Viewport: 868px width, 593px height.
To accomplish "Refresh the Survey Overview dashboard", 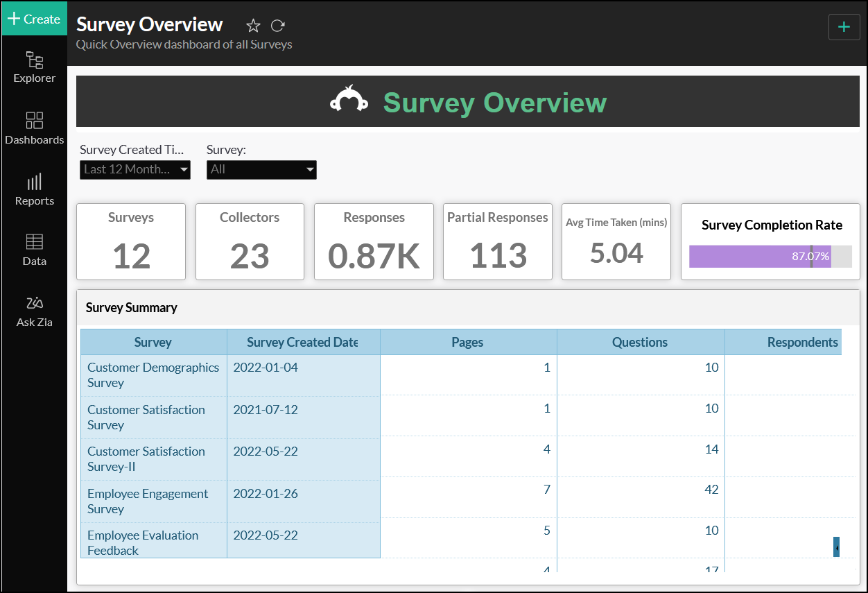I will point(278,26).
